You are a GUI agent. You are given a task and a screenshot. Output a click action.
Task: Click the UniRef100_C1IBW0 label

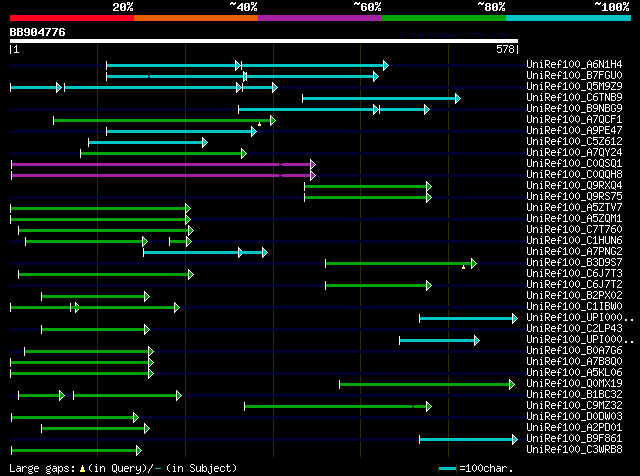coord(574,307)
